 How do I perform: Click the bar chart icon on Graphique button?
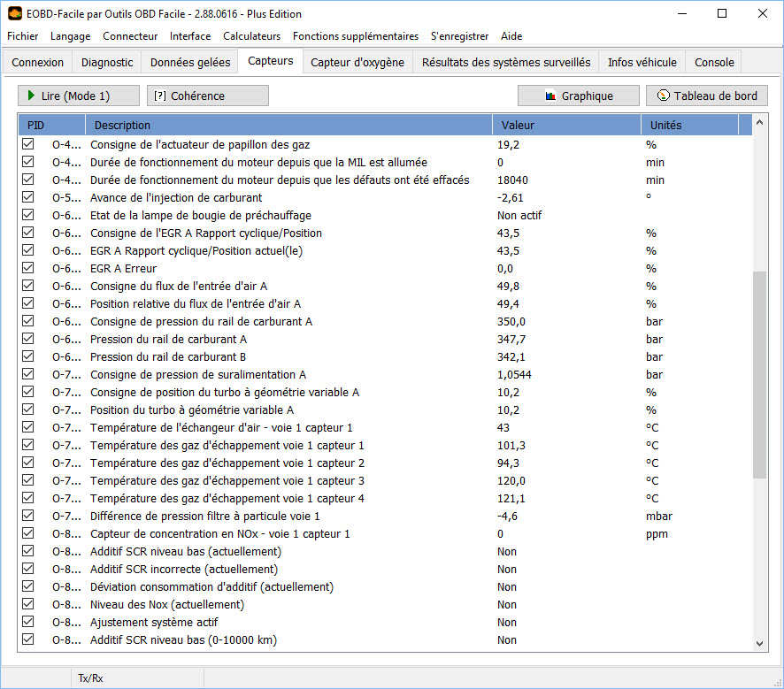click(x=550, y=96)
